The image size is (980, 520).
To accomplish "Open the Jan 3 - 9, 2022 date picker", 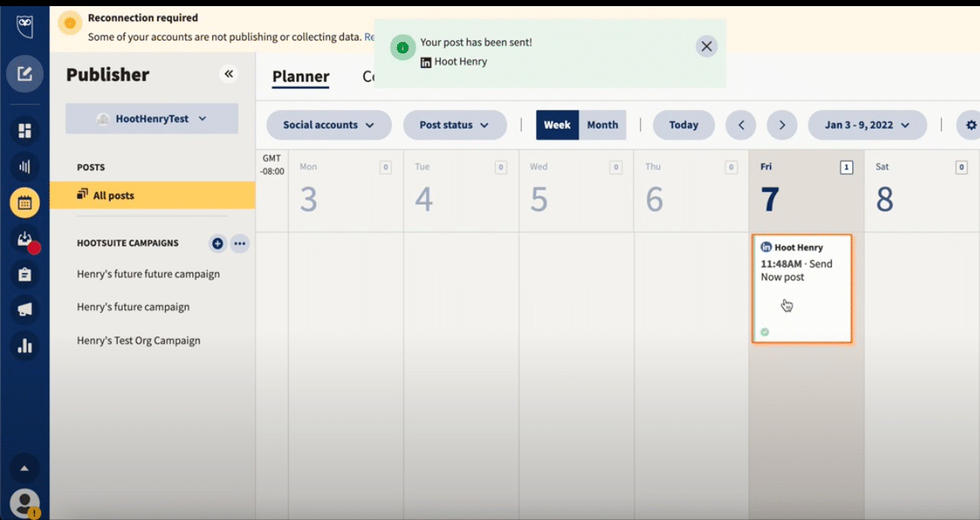I will tap(867, 125).
